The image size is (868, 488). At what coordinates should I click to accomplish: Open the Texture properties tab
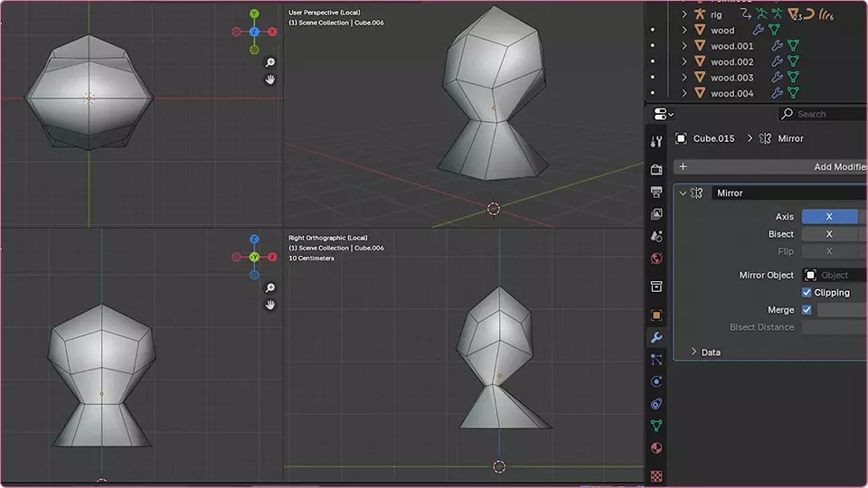click(x=656, y=475)
